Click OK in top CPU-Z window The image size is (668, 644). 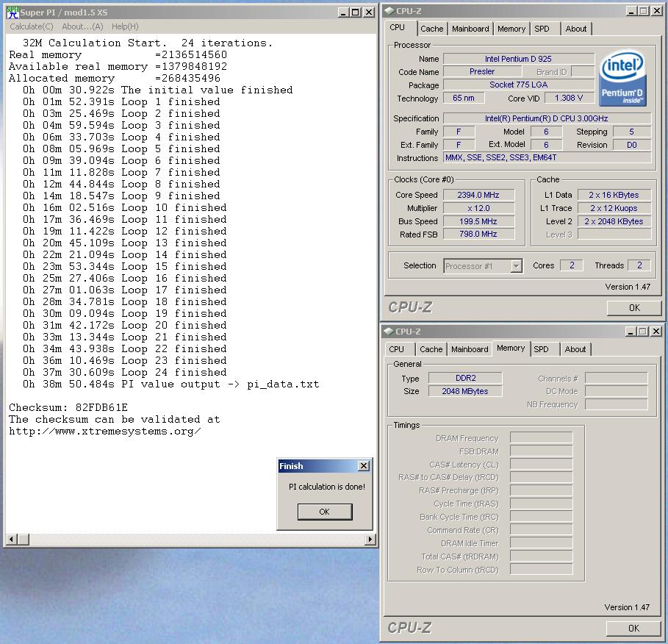pyautogui.click(x=634, y=308)
